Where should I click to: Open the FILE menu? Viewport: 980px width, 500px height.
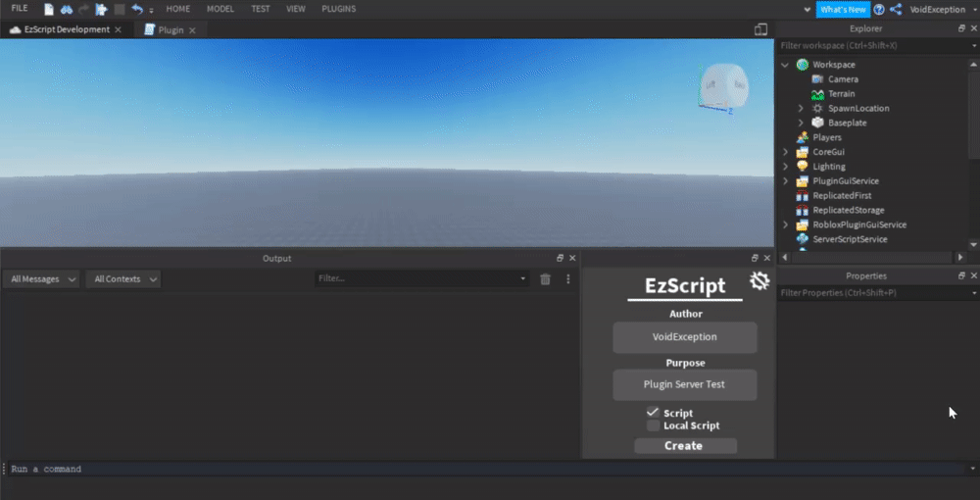point(20,9)
